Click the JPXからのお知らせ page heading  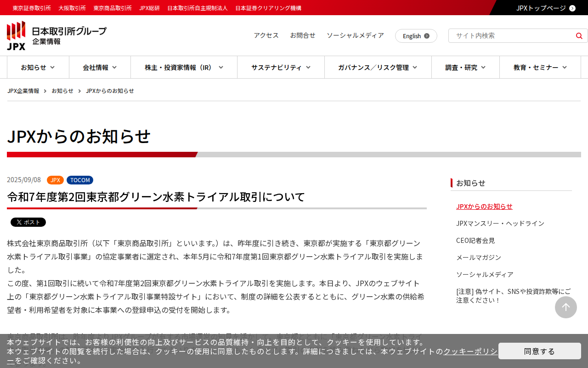coord(79,136)
